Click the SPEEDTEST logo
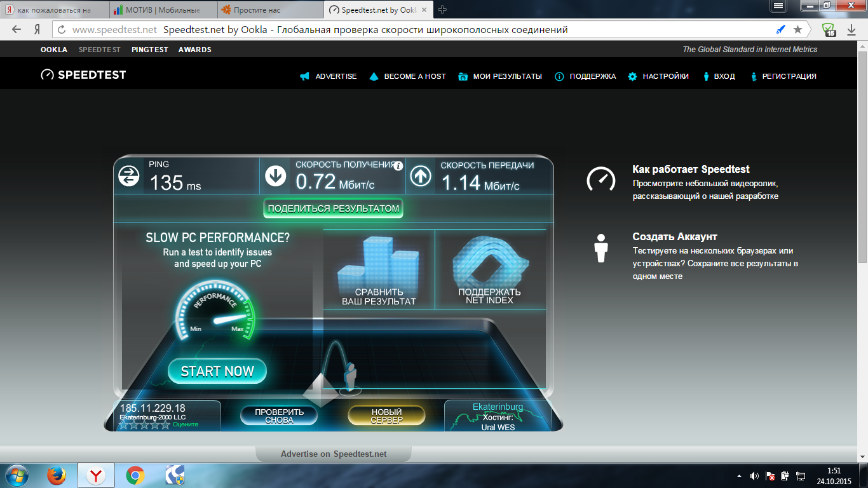 click(83, 75)
